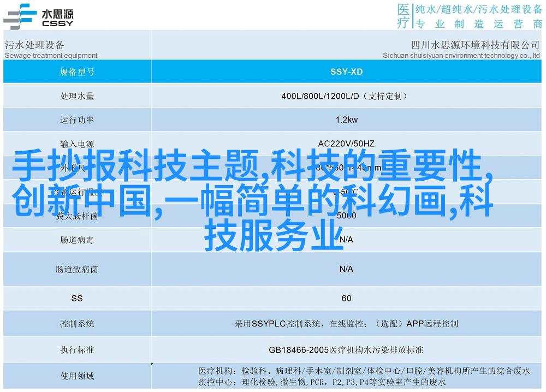Image resolution: width=546 pixels, height=392 pixels.
Task: Click the row label '控制系统'
Action: click(x=77, y=324)
